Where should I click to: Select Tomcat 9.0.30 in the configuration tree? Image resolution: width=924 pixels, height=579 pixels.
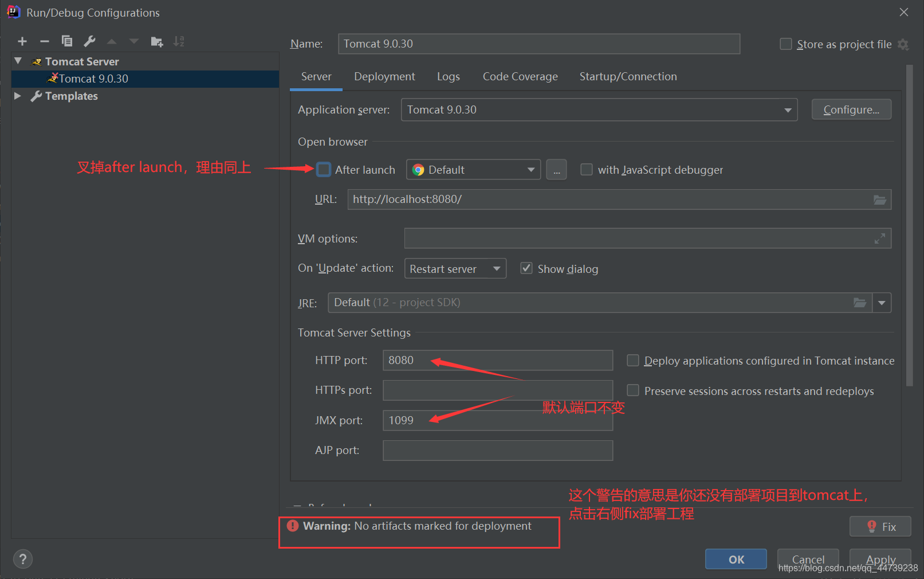click(146, 79)
